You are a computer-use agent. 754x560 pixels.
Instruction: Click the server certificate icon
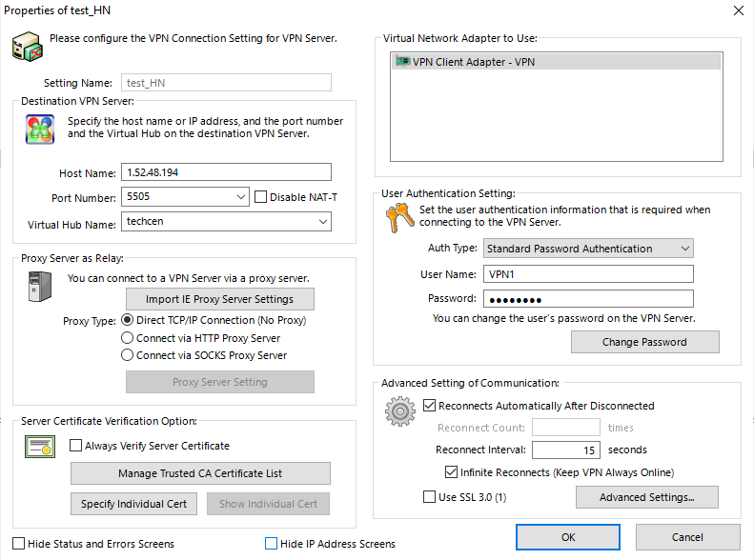tap(40, 447)
